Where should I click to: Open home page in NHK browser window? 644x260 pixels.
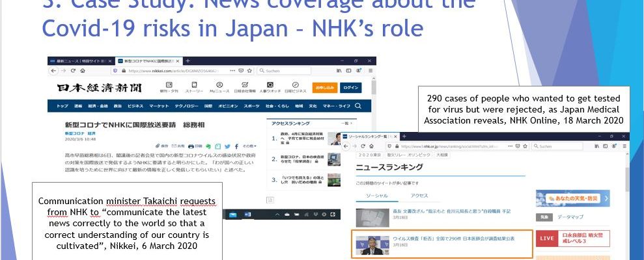click(371, 146)
